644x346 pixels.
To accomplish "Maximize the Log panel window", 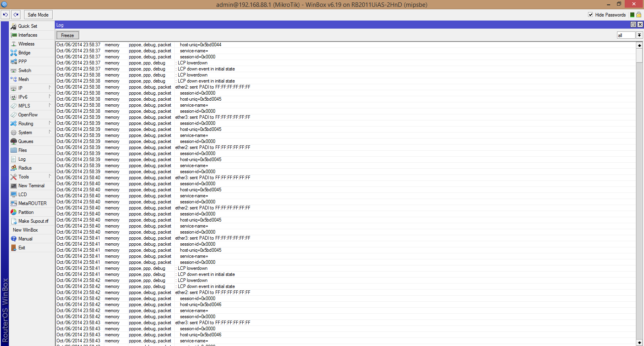I will [633, 25].
